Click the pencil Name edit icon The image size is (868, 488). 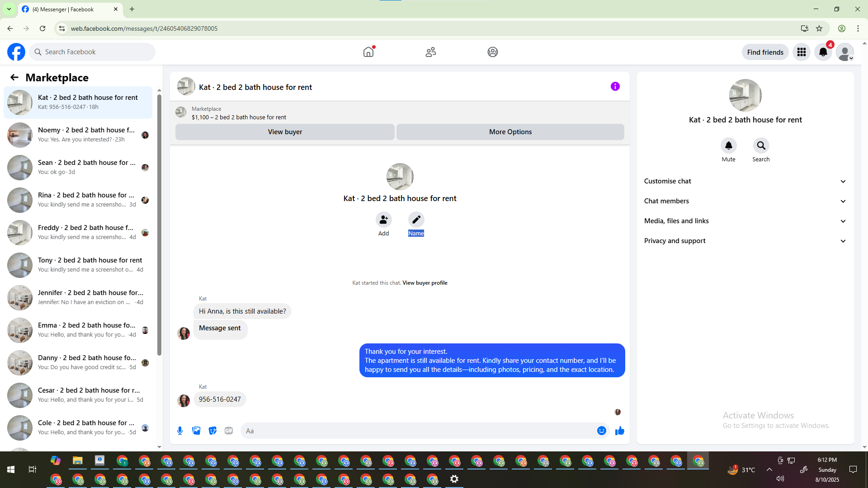click(416, 220)
